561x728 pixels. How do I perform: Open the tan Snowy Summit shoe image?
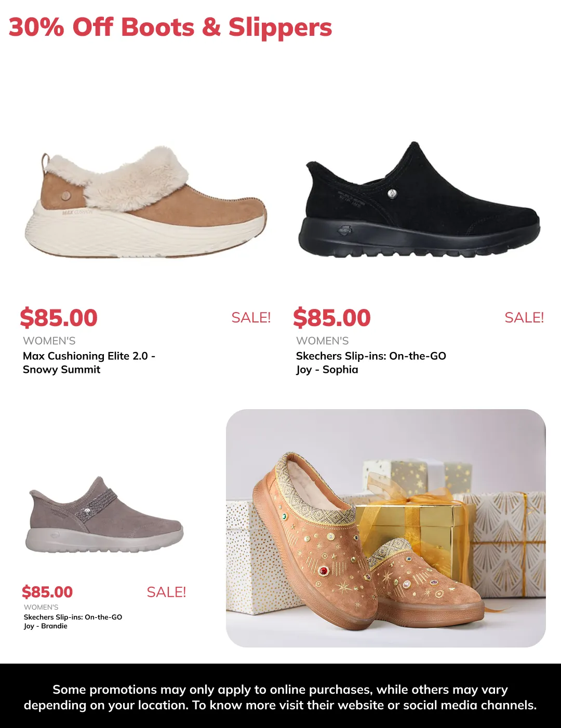coord(145,201)
